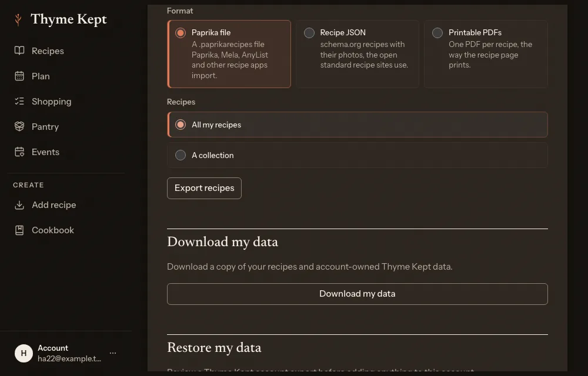Click the Recipe JSON description text
Viewport: 588px width, 376px height.
[364, 55]
